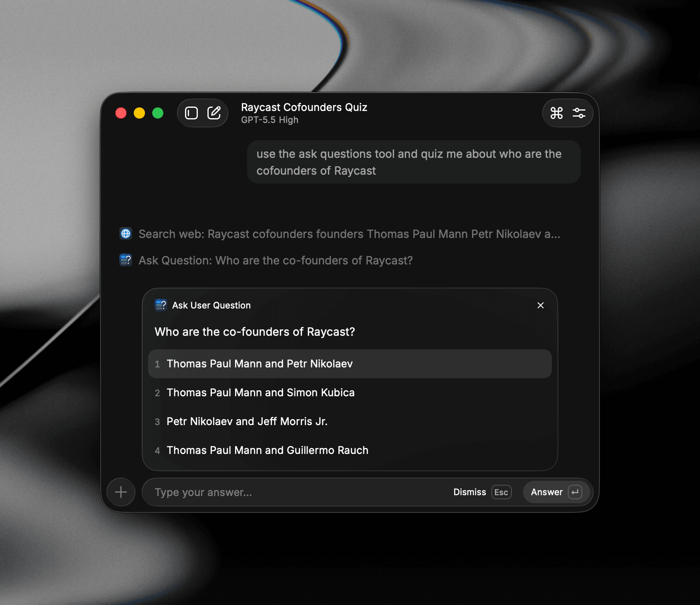Submit with the Answer button
The height and width of the screenshot is (605, 700).
tap(556, 492)
